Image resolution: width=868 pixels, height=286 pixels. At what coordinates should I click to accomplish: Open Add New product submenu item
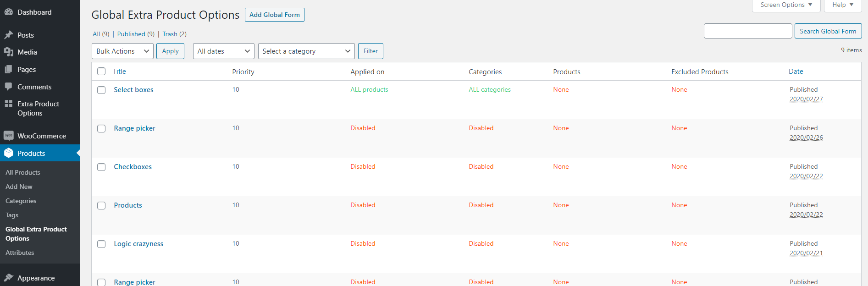pyautogui.click(x=19, y=187)
